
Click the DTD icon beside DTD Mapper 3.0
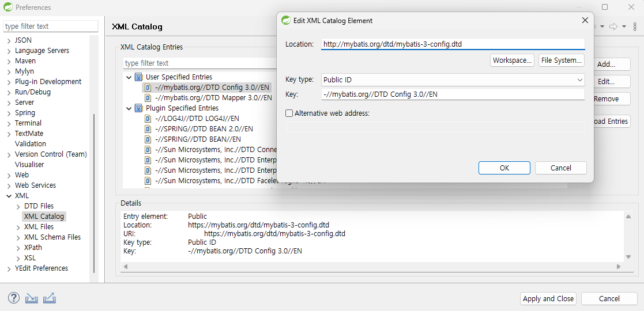(148, 98)
